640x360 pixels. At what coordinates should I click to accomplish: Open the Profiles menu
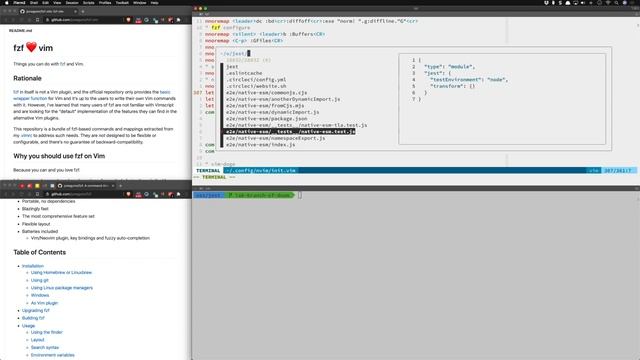[x=105, y=2]
